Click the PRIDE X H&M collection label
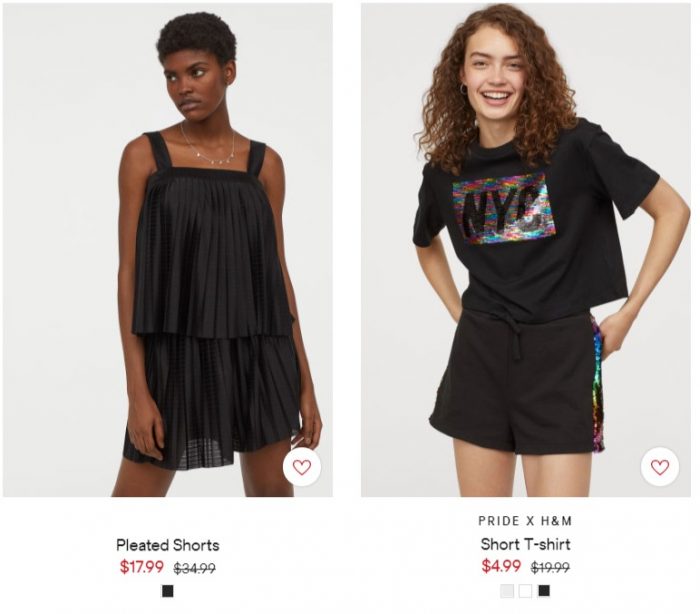The image size is (700, 614). click(x=525, y=521)
